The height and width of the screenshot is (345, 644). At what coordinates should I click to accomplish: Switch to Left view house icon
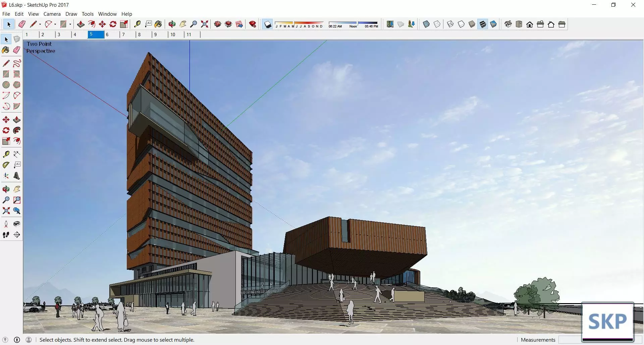[x=562, y=24]
